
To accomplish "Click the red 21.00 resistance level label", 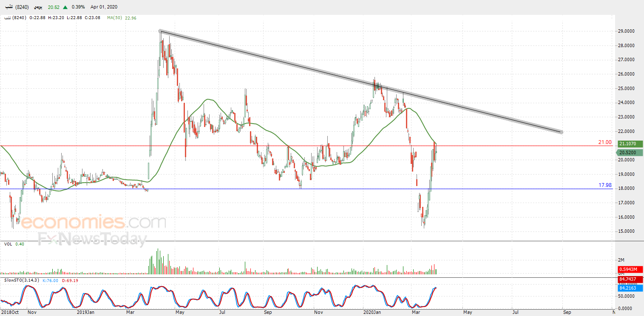I will click(605, 142).
